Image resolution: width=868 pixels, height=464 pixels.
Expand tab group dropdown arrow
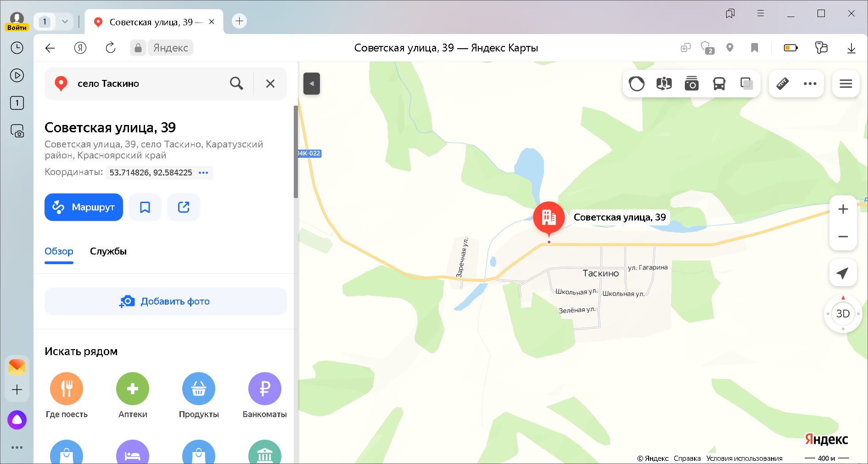coord(65,22)
